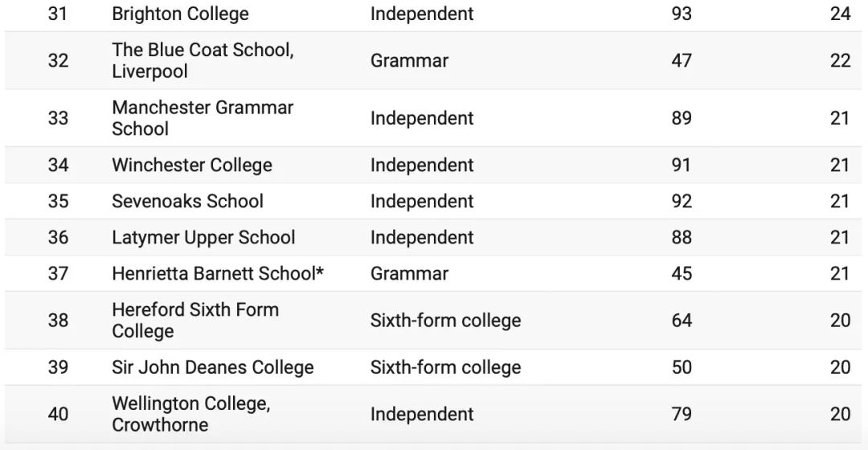
Task: Click Grammar type for Blue Coat School
Action: pyautogui.click(x=409, y=60)
